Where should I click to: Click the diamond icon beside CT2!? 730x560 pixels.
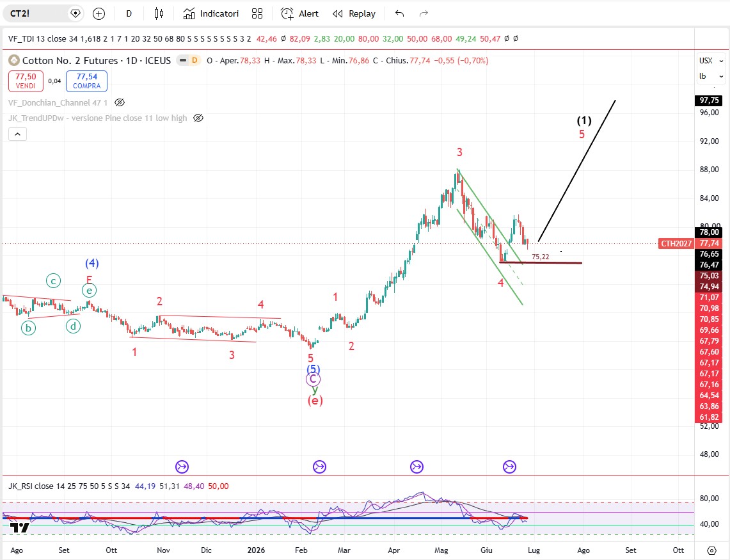point(75,13)
